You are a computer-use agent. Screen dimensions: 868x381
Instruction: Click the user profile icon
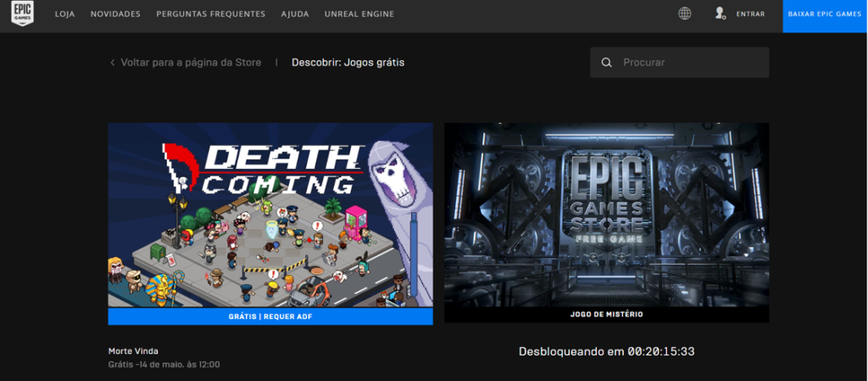[x=721, y=14]
